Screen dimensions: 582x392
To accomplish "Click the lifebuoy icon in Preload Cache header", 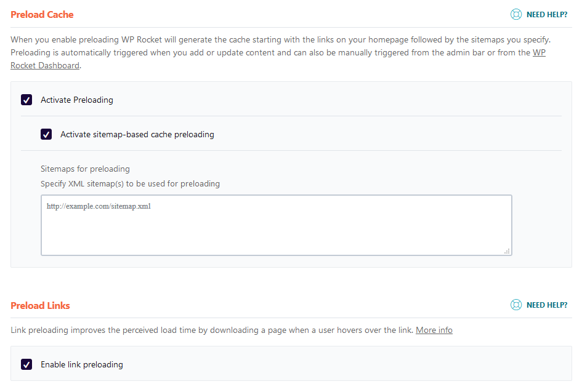I will click(x=516, y=14).
